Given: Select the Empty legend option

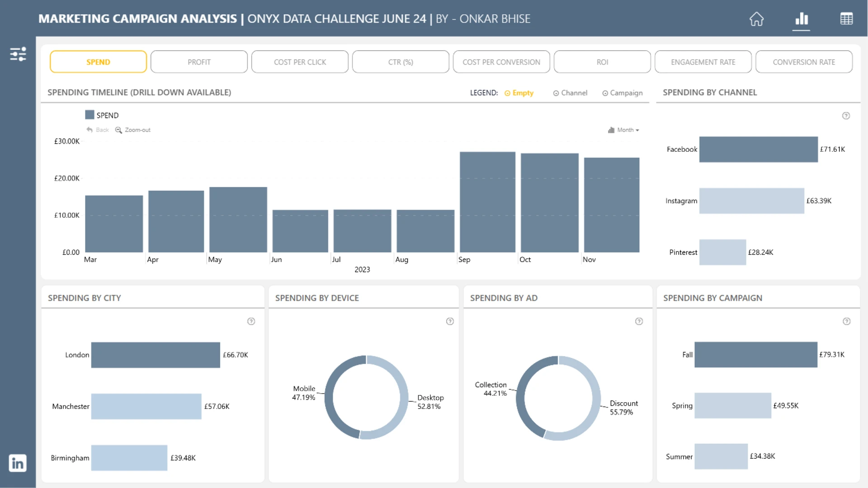Looking at the screenshot, I should tap(519, 93).
